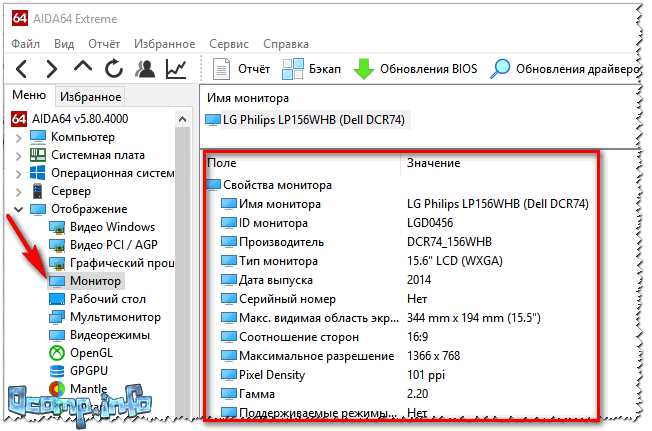
Task: Click the value LGD0456
Action: (430, 223)
